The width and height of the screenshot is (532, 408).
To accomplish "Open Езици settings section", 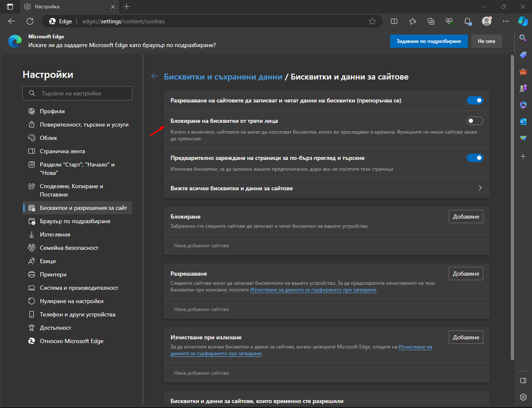I will (x=77, y=261).
